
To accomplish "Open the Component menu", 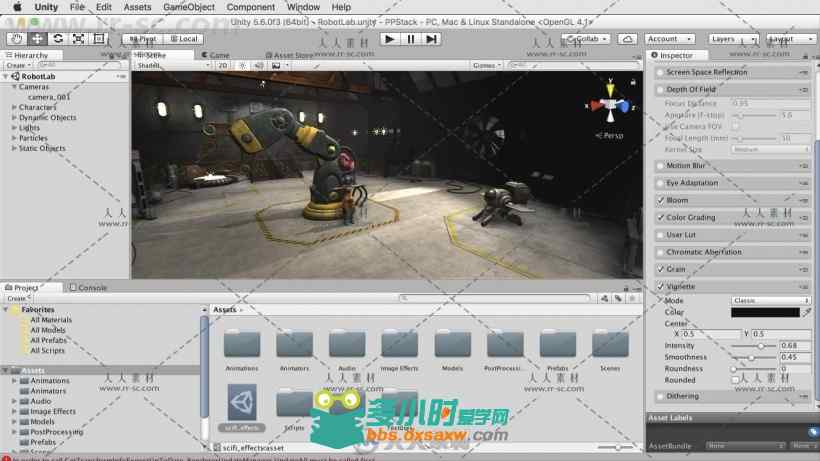I will [x=250, y=7].
